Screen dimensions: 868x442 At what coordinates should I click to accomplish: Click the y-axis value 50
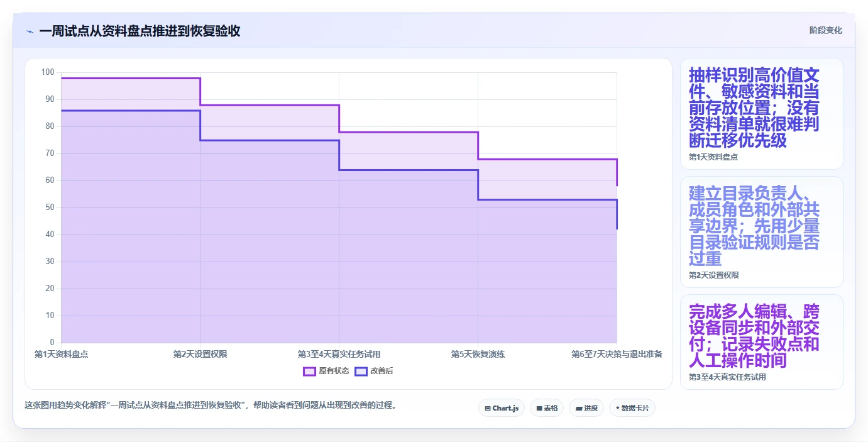click(x=50, y=207)
